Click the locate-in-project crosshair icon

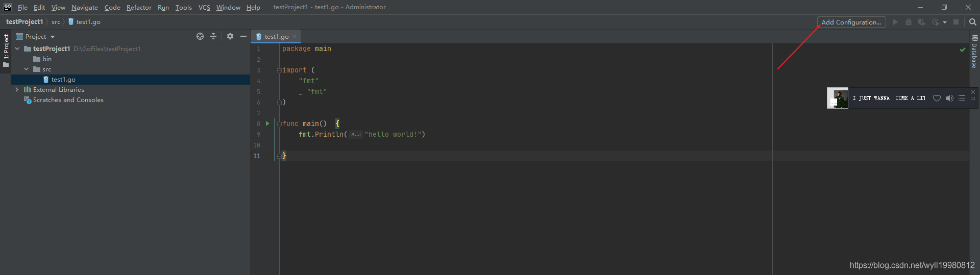pyautogui.click(x=200, y=36)
